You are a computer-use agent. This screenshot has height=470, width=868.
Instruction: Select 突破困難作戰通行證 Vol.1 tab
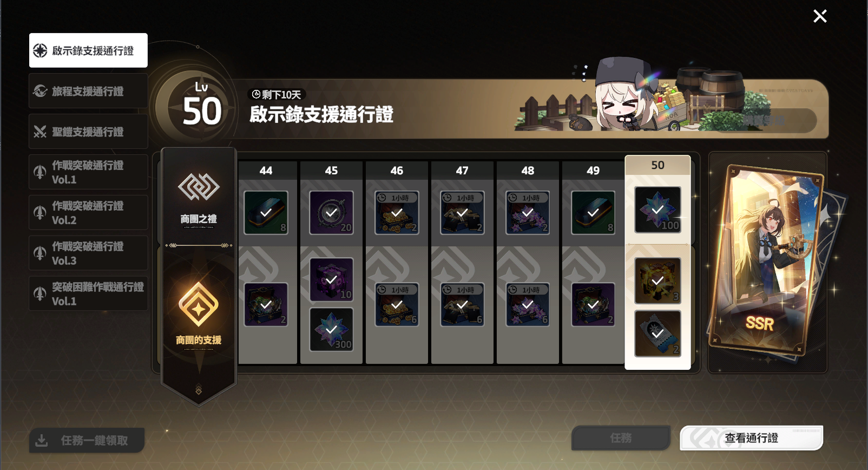point(88,293)
